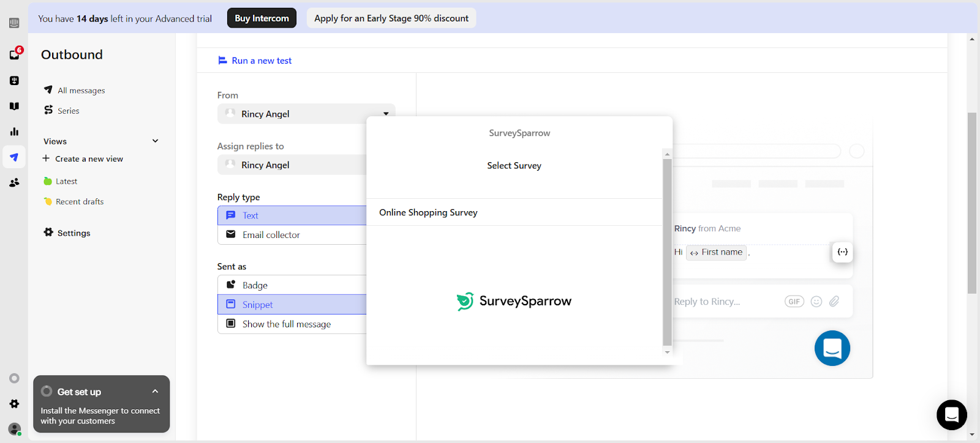
Task: Collapse the Get set up panel
Action: (155, 392)
